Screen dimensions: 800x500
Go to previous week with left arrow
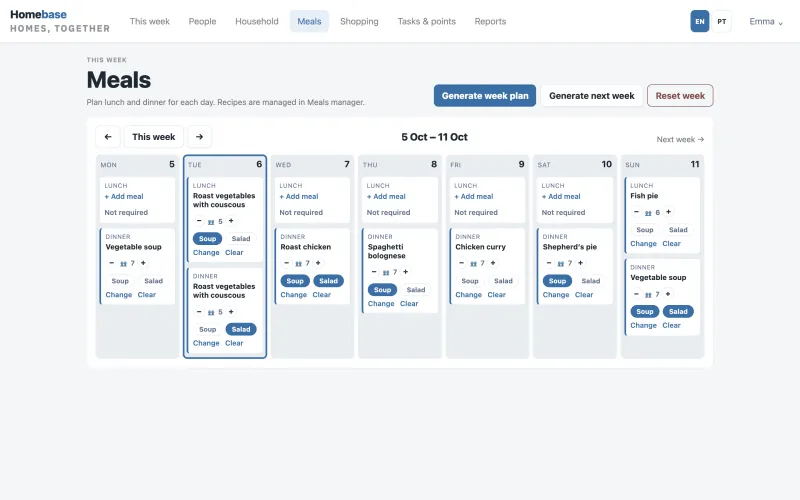coord(108,137)
